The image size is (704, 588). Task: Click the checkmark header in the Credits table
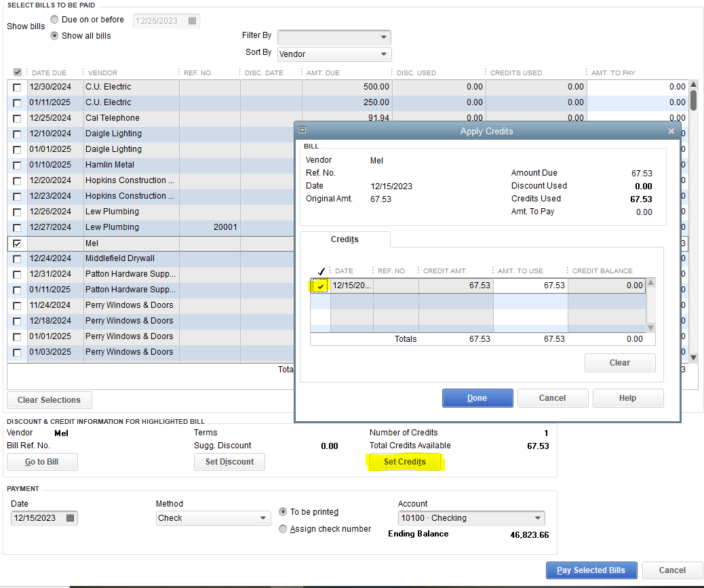(x=320, y=271)
